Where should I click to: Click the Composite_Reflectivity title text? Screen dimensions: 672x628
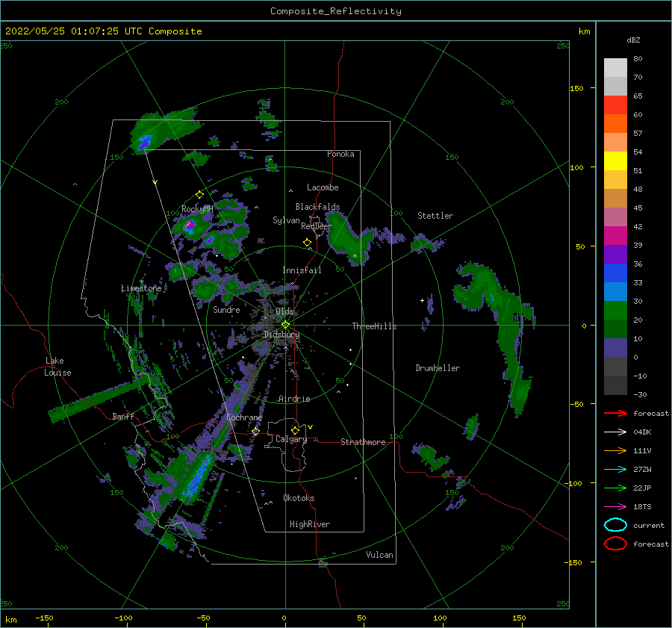pyautogui.click(x=336, y=11)
